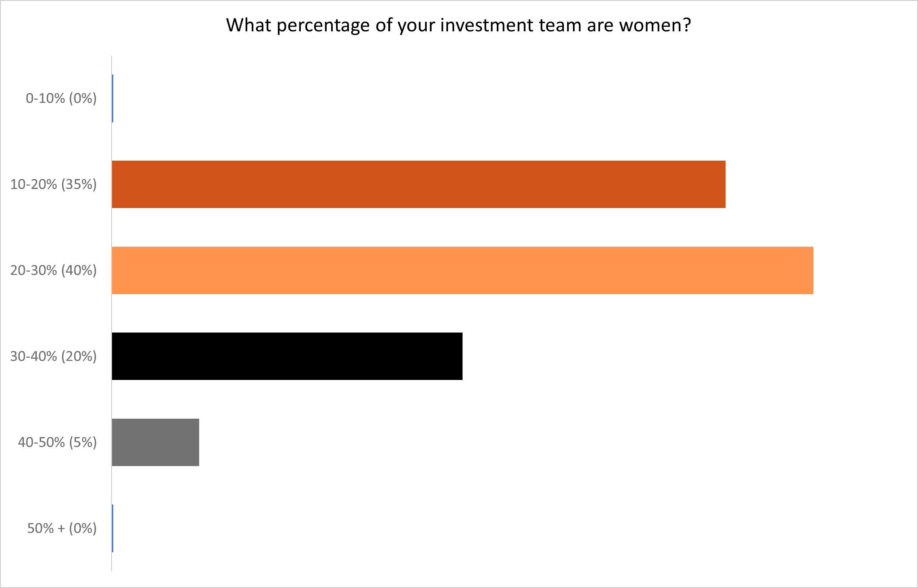Click the word "percentage" in the title
The height and width of the screenshot is (588, 918).
tap(323, 26)
